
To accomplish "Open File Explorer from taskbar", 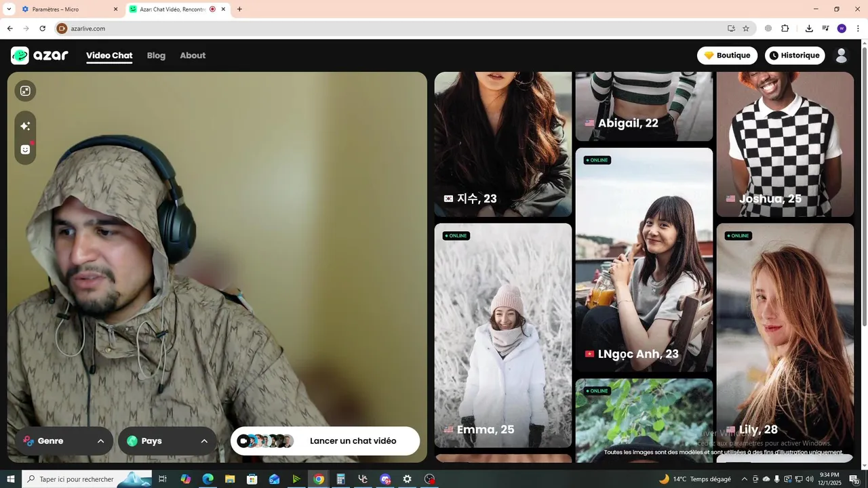I will pos(230,479).
